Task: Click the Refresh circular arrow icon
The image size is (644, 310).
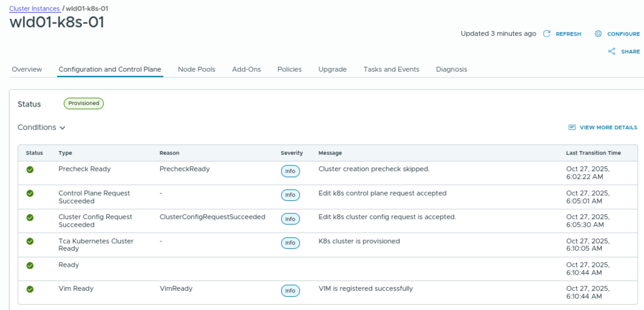Action: point(546,34)
